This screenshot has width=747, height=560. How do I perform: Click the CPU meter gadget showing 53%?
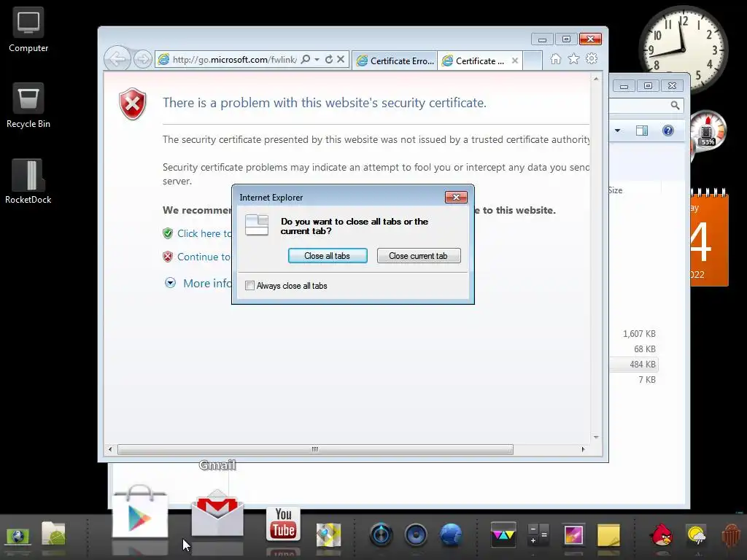(x=708, y=131)
